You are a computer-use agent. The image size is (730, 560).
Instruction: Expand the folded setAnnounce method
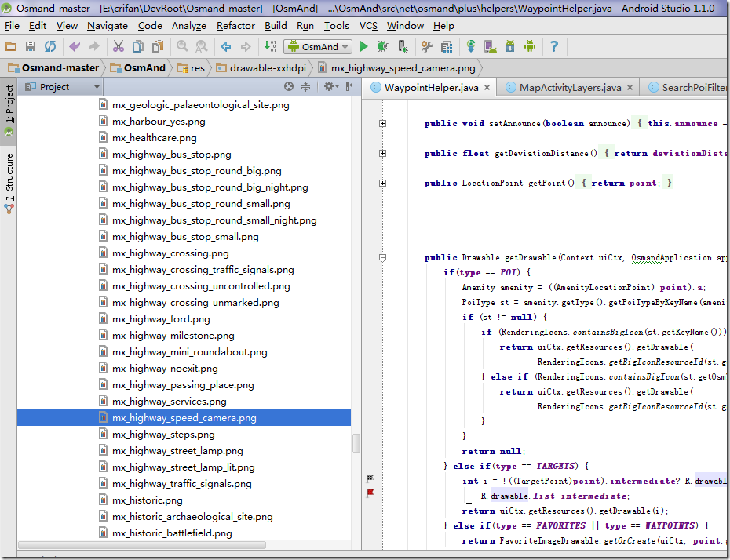382,123
